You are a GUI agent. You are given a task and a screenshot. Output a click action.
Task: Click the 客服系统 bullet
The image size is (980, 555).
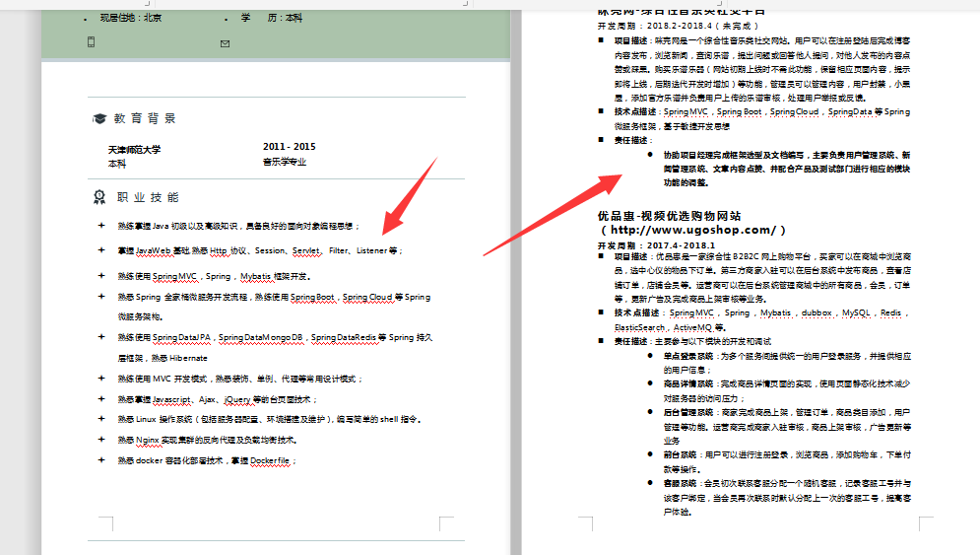787,498
